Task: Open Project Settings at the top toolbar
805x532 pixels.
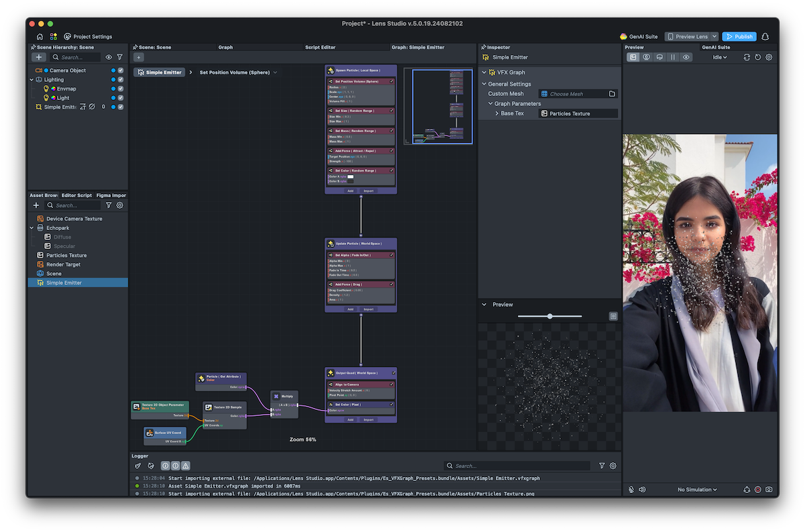Action: [88, 36]
